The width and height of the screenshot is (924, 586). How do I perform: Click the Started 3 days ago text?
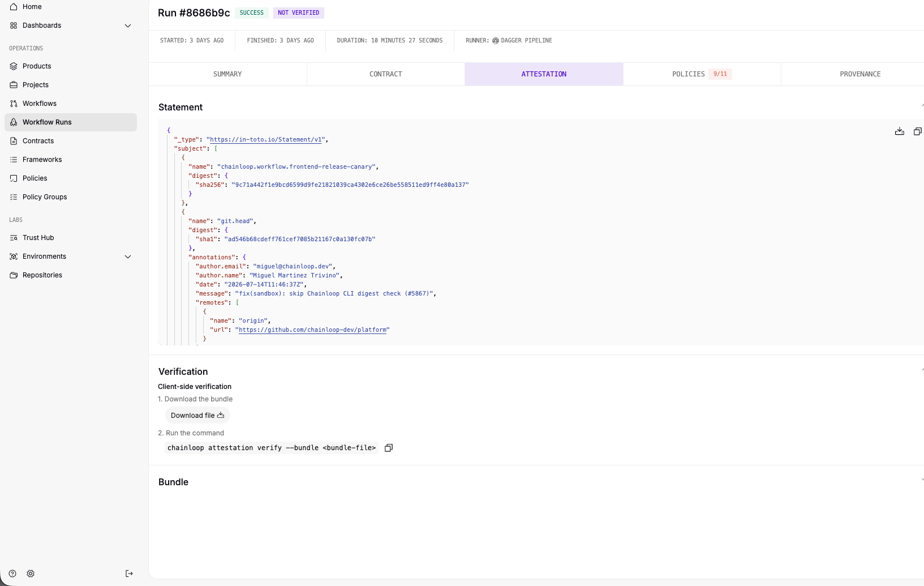(x=192, y=41)
